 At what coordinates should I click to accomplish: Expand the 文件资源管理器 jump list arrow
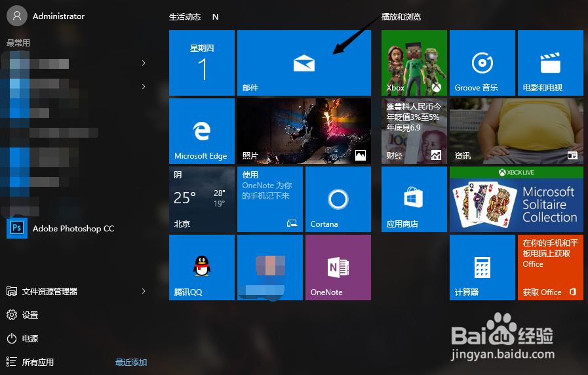click(144, 291)
